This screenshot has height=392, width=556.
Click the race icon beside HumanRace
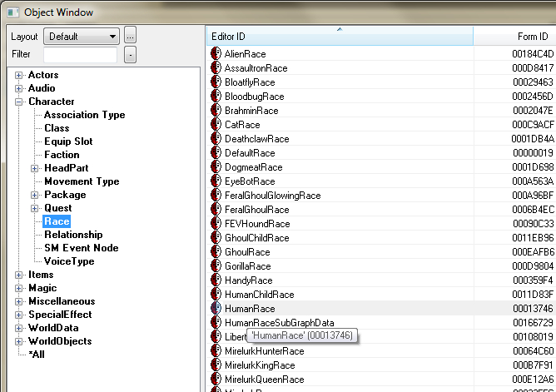(x=216, y=308)
